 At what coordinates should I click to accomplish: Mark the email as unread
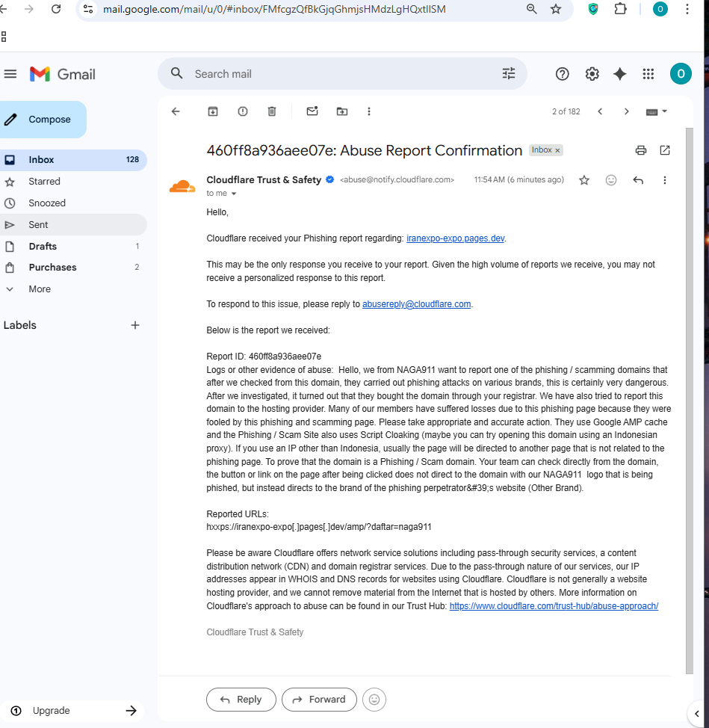coord(312,111)
